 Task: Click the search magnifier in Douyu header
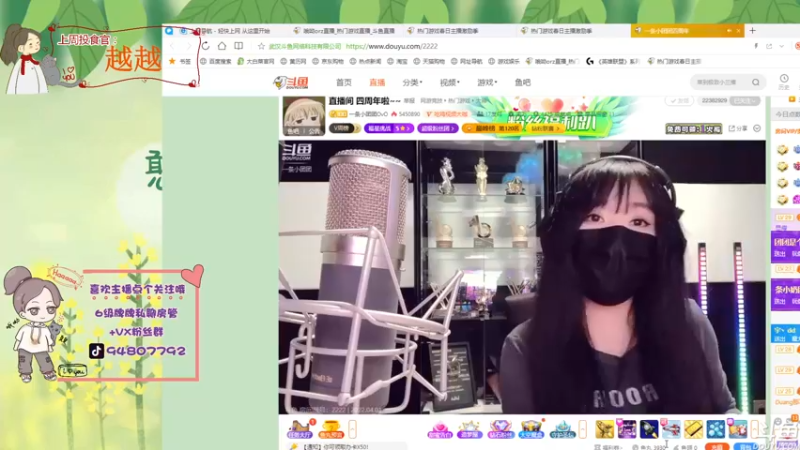[x=756, y=82]
